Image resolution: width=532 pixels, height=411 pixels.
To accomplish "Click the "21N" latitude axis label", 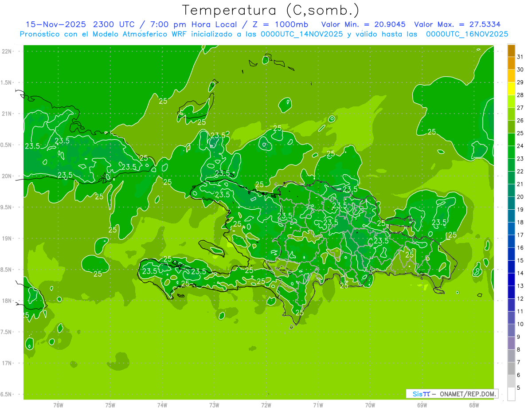I will (x=7, y=114).
